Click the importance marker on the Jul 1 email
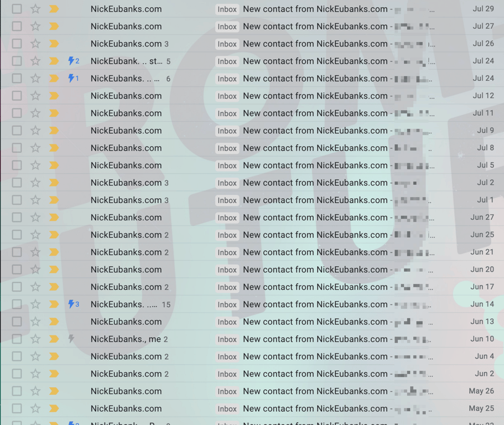 click(x=54, y=200)
